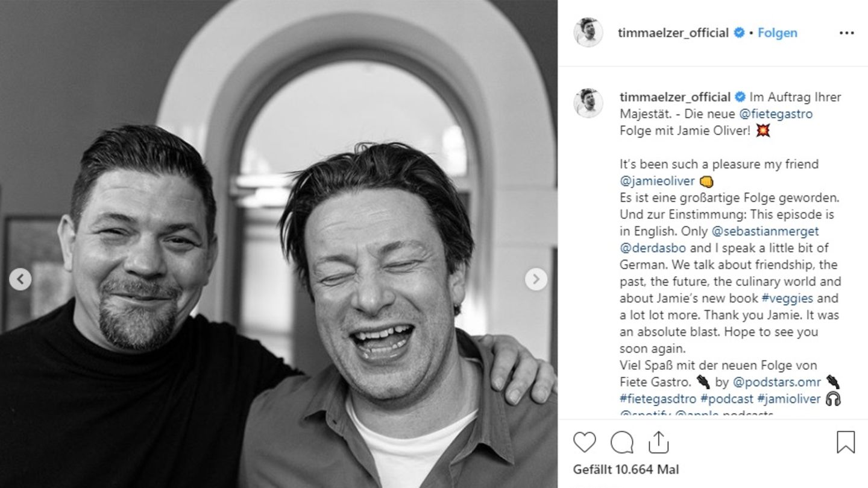Open comments via speech bubble icon
The image size is (868, 488).
pyautogui.click(x=621, y=443)
